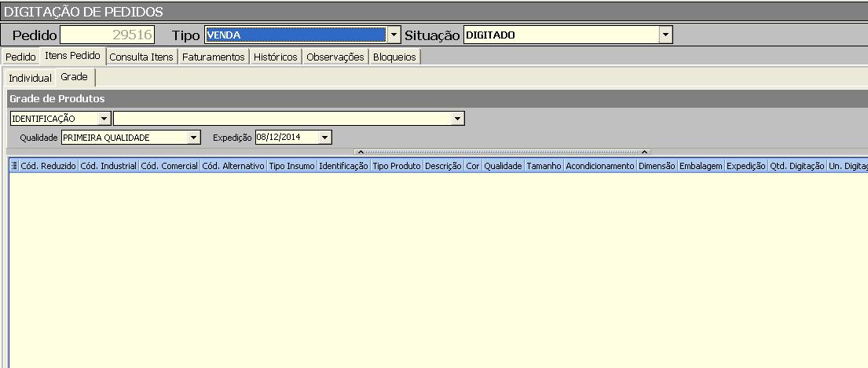Image resolution: width=868 pixels, height=368 pixels.
Task: Click the Descrição column header
Action: 443,167
